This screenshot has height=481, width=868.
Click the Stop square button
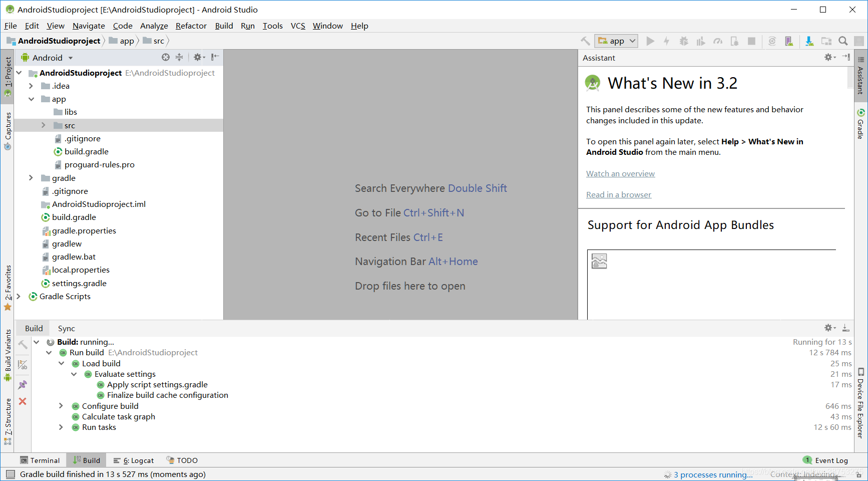click(751, 41)
